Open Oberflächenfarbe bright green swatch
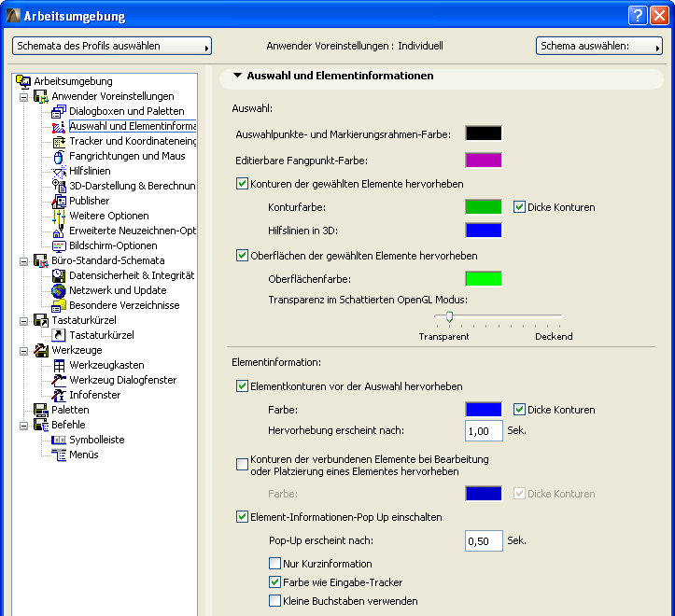The height and width of the screenshot is (616, 675). click(x=484, y=279)
